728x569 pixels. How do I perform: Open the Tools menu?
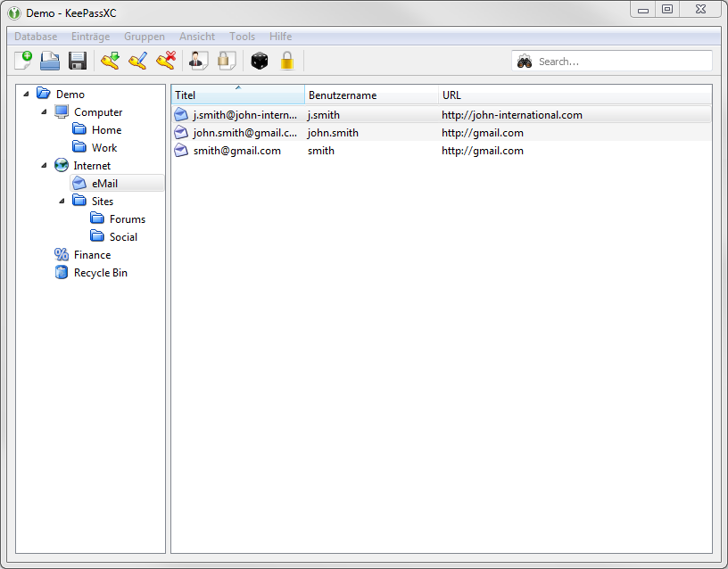pos(243,37)
